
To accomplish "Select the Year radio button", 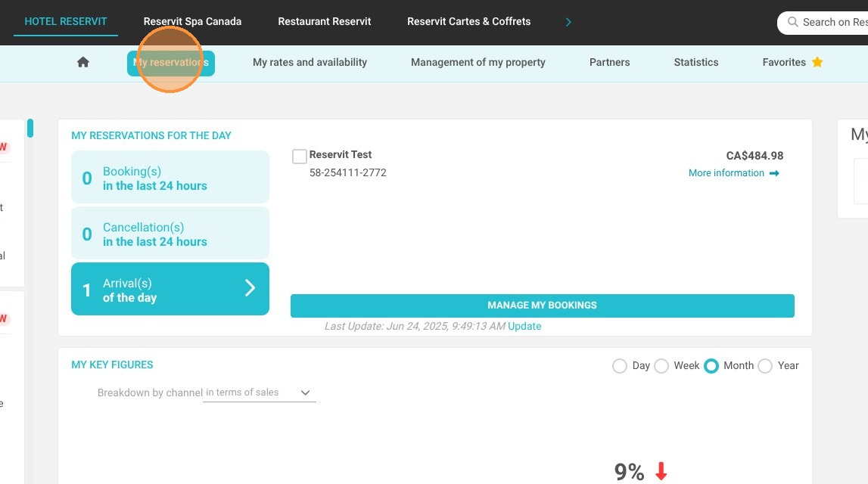I will tap(765, 365).
